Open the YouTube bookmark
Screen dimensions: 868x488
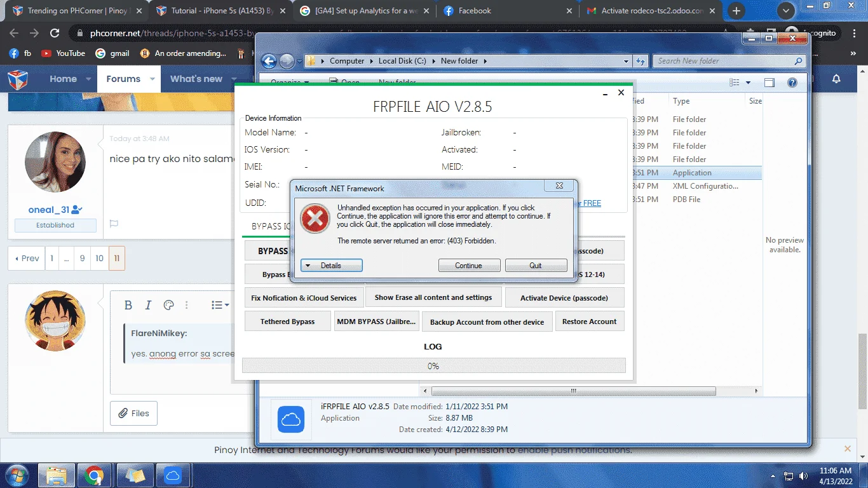click(63, 53)
